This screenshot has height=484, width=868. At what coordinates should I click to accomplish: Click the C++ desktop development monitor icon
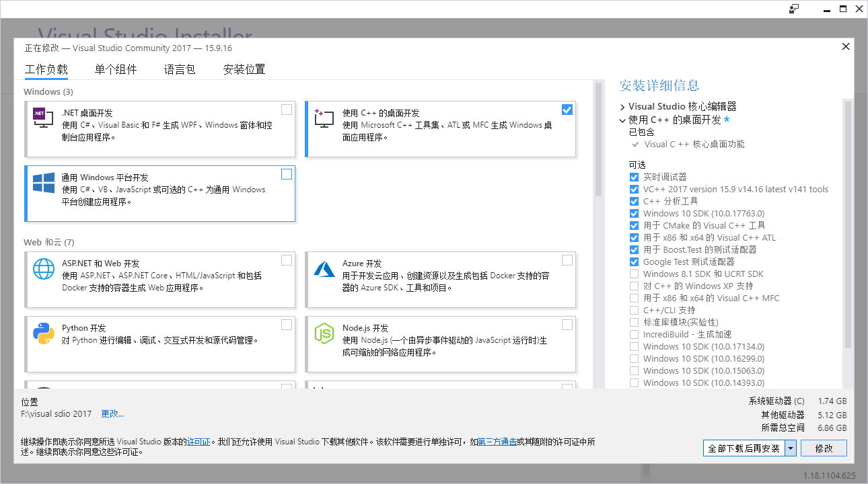pyautogui.click(x=324, y=119)
